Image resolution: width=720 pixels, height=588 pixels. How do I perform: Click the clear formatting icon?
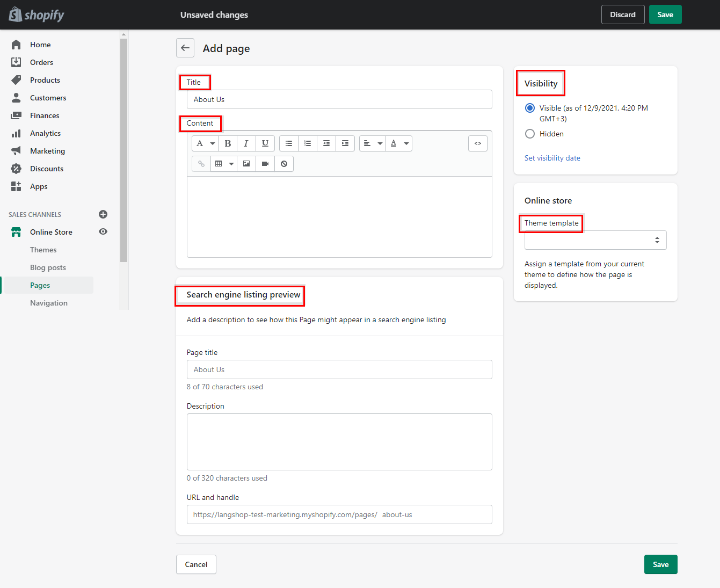284,164
